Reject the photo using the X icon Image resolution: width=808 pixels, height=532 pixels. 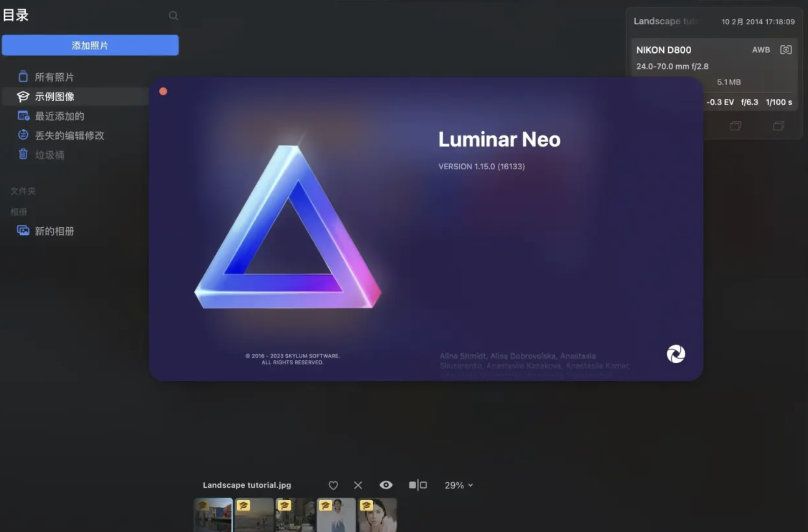tap(358, 485)
